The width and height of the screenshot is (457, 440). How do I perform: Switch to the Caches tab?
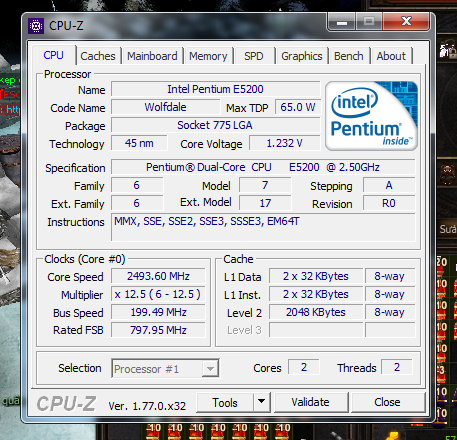click(98, 56)
